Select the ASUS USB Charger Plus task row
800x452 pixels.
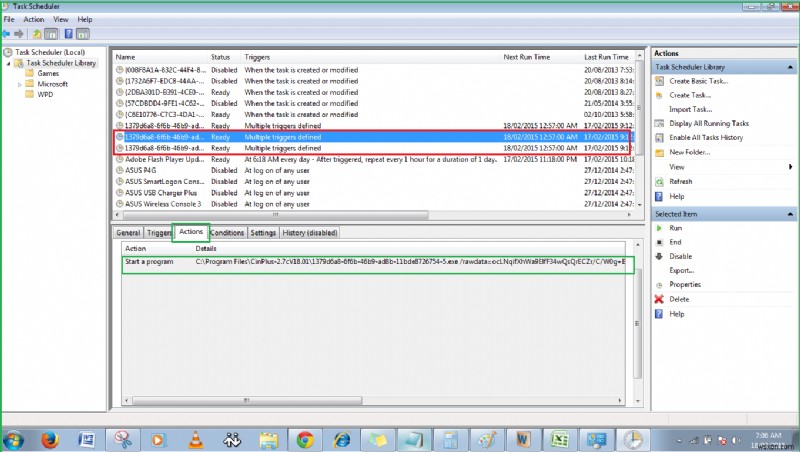point(374,193)
